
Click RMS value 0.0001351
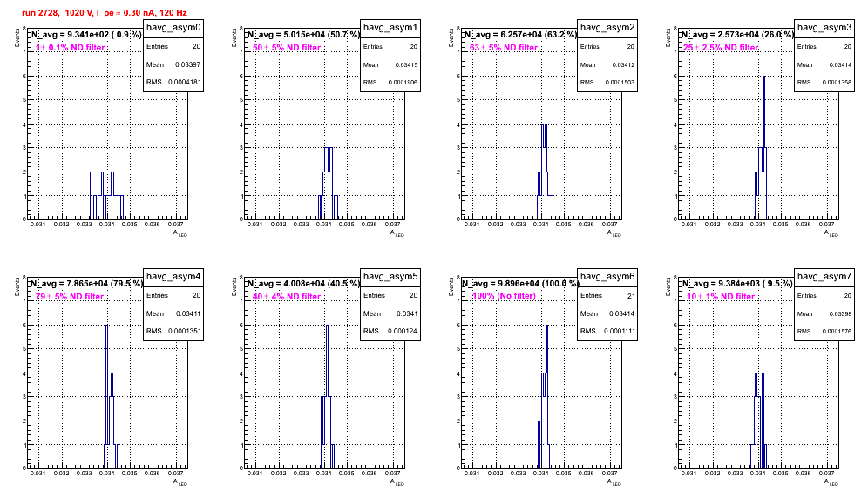click(185, 332)
